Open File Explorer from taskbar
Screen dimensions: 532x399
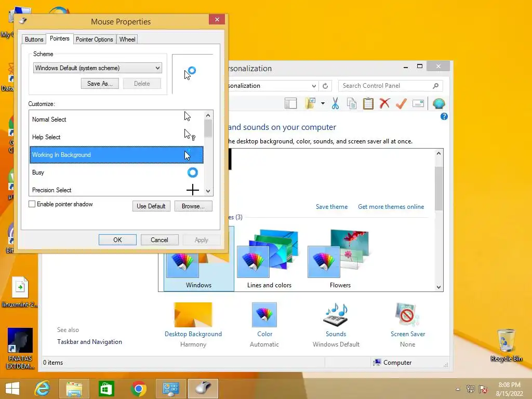tap(74, 389)
